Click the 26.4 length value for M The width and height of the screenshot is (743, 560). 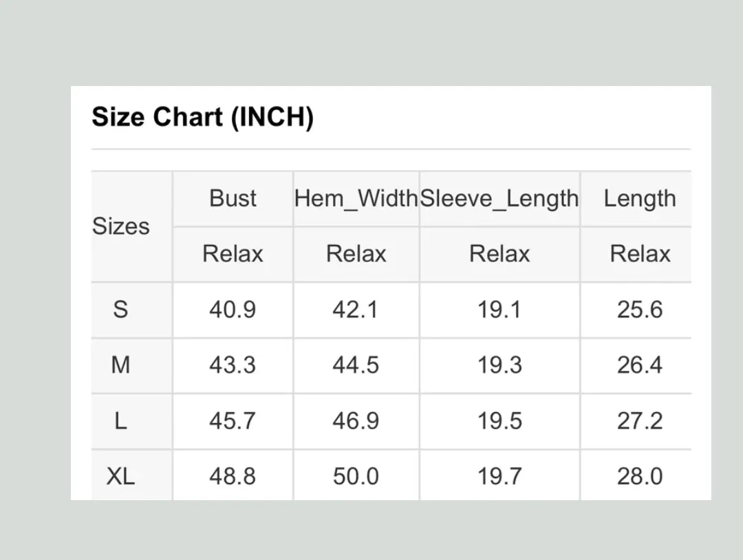click(640, 365)
